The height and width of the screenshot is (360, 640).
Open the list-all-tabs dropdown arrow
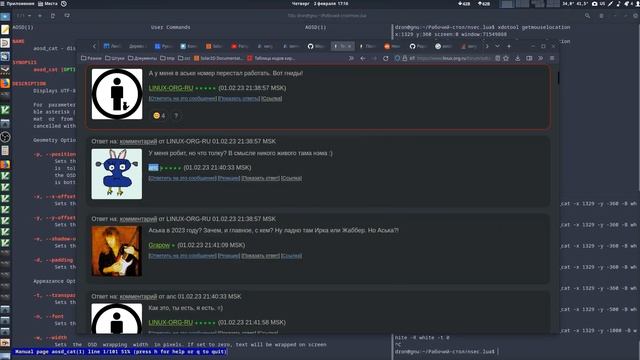coord(497,46)
